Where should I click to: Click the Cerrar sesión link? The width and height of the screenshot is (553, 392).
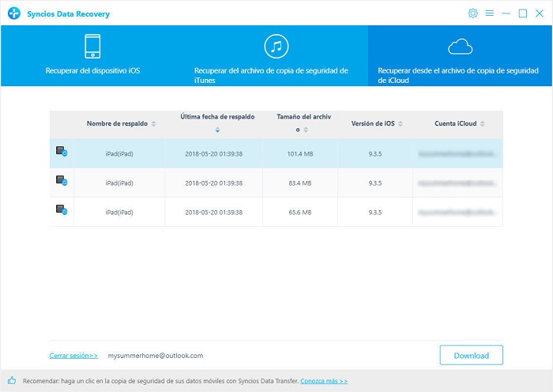(73, 356)
